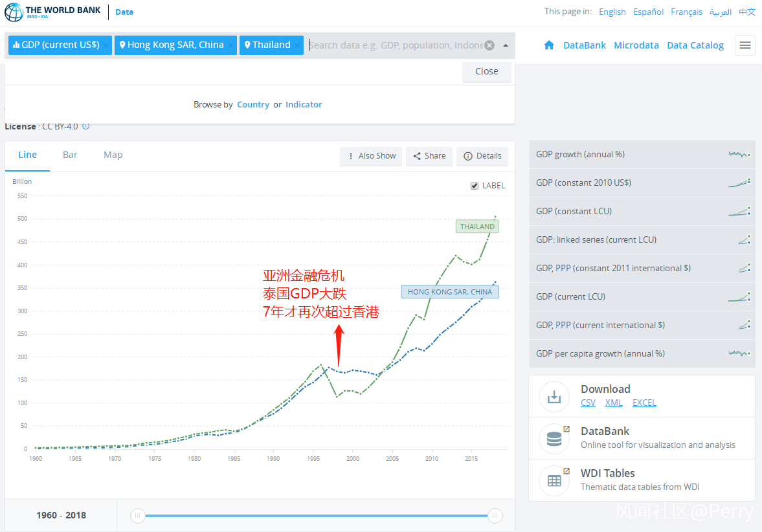Click the World Bank globe logo
This screenshot has height=532, width=762.
click(x=14, y=12)
